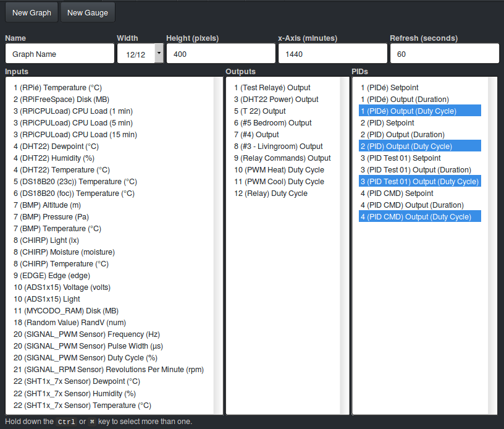The height and width of the screenshot is (429, 504).
Task: Click the PIDs list vertical scrollbar
Action: tap(492, 245)
